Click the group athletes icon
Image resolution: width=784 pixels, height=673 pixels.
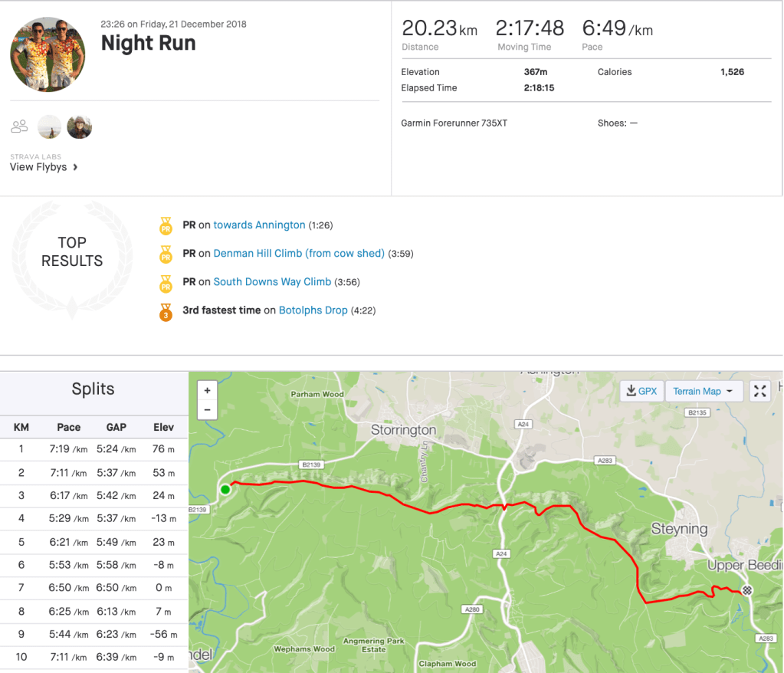tap(20, 126)
